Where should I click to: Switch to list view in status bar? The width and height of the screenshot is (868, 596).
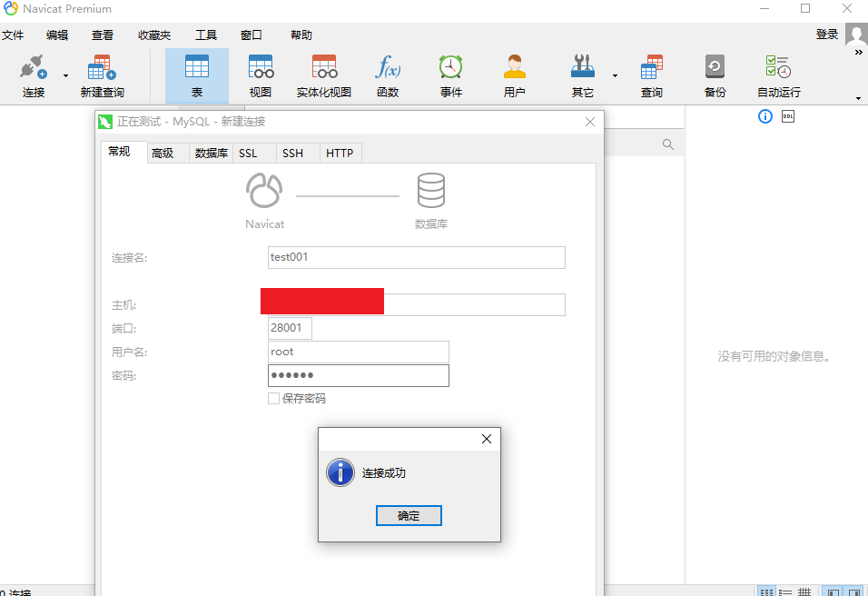point(785,591)
